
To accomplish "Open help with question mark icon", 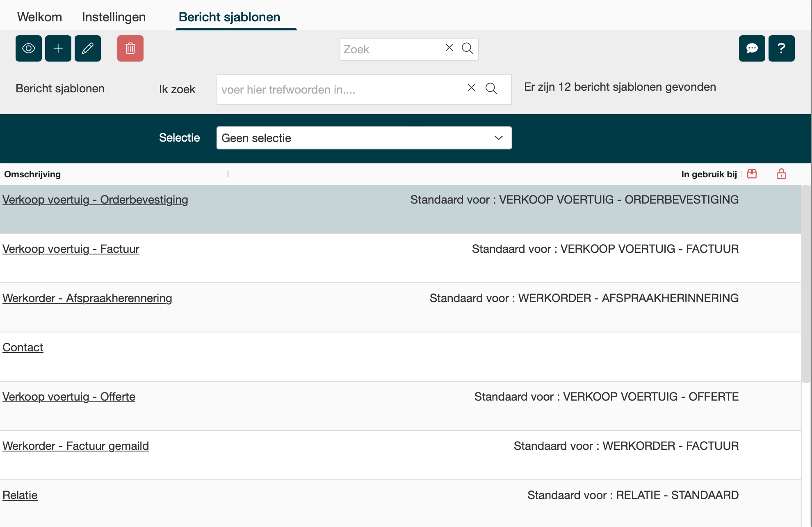I will (x=781, y=48).
